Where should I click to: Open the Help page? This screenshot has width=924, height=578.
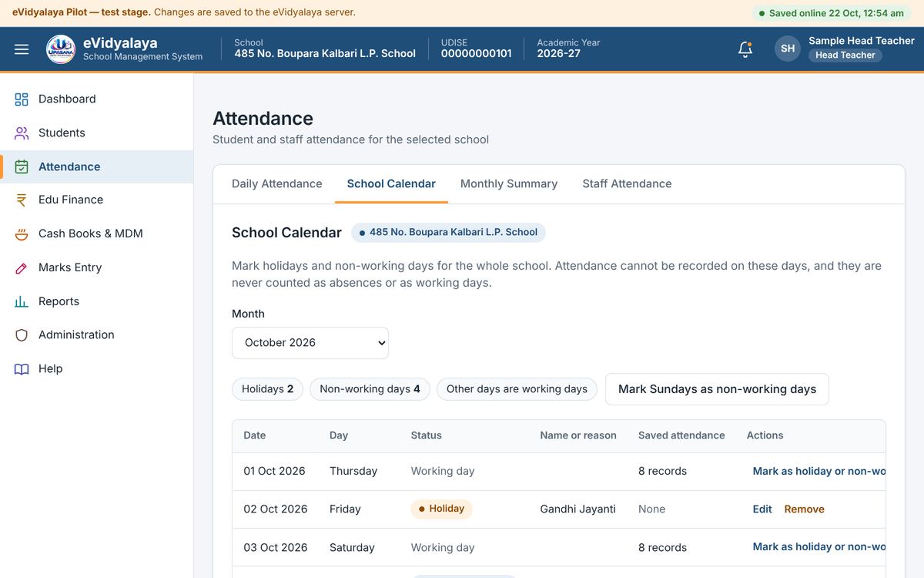tap(96, 369)
